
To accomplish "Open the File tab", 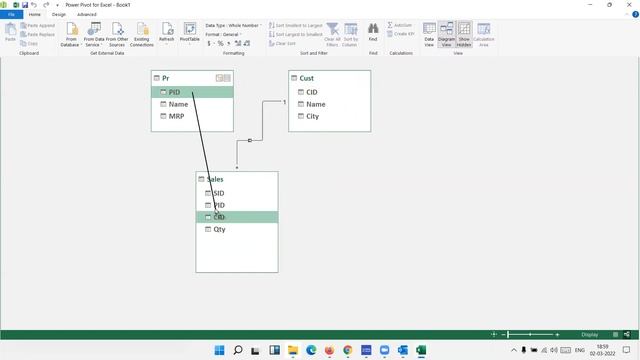I will (x=11, y=14).
